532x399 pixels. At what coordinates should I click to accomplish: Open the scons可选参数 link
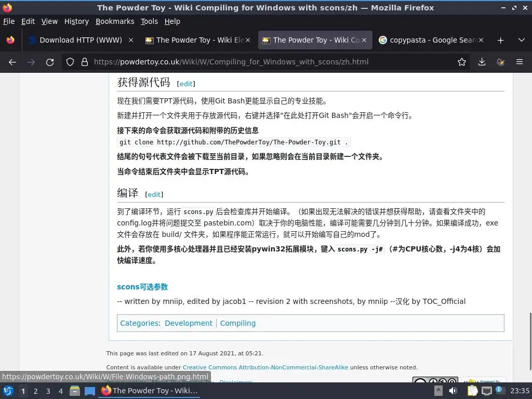coord(142,287)
